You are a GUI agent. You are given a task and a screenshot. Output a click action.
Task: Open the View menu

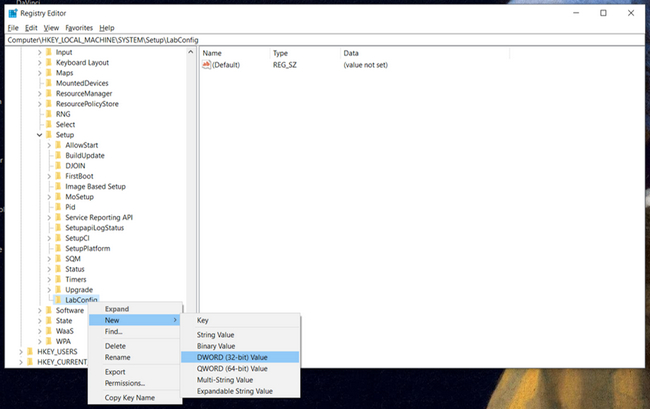pos(51,28)
